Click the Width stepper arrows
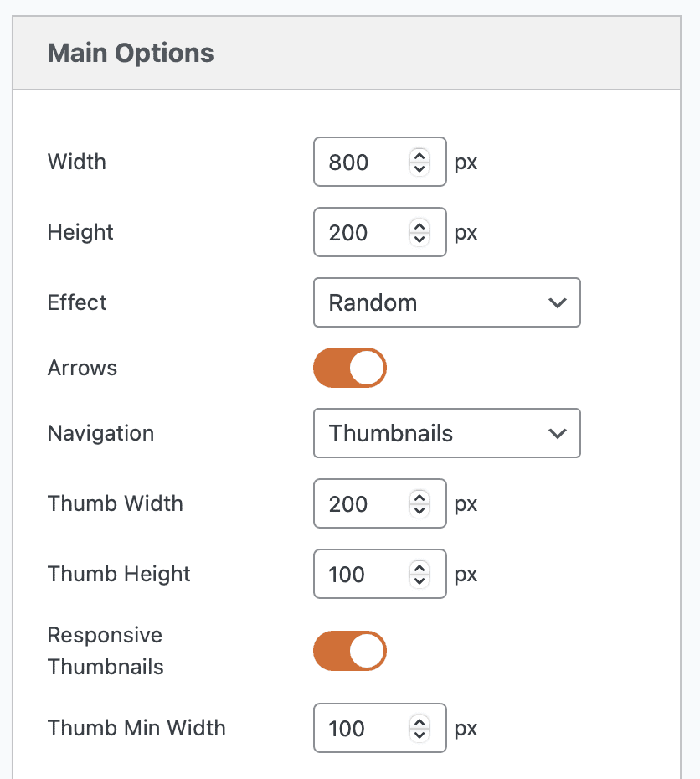 (419, 162)
